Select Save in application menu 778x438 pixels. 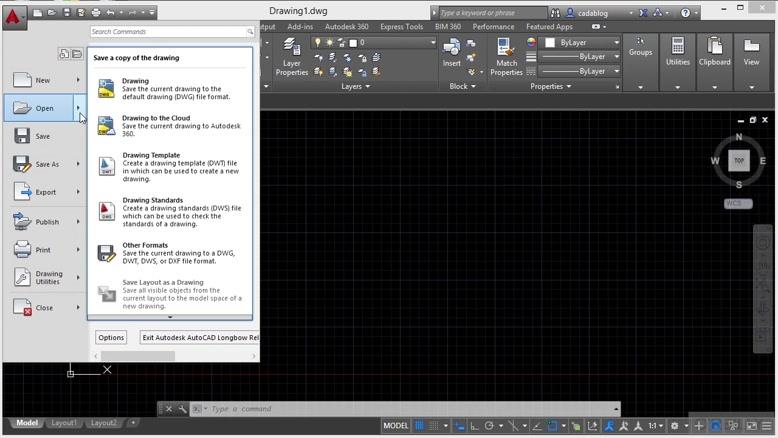[x=43, y=136]
